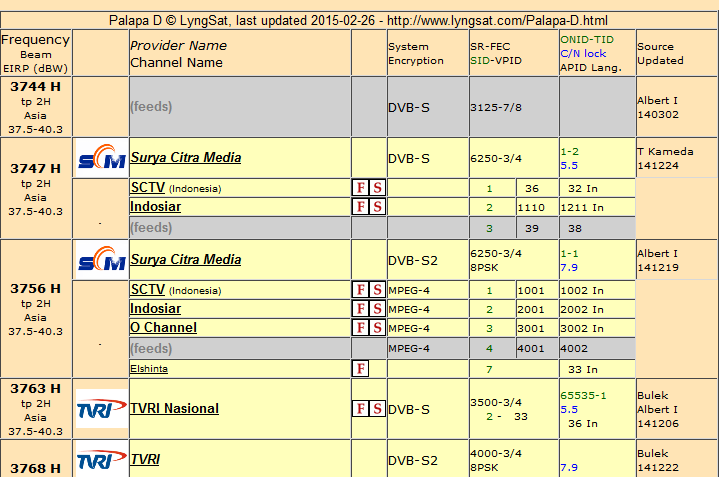Click the 3747 H frequency cell

[x=36, y=188]
